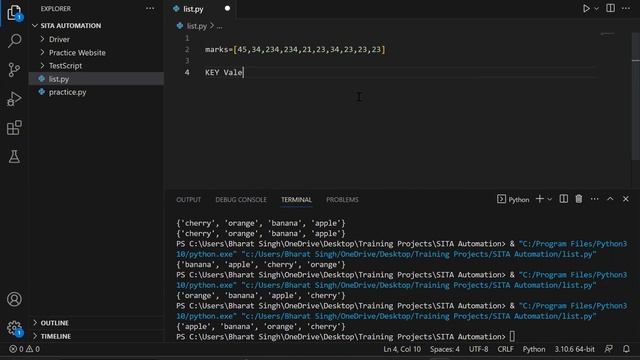
Task: Switch to the PROBLEMS tab
Action: click(x=342, y=200)
